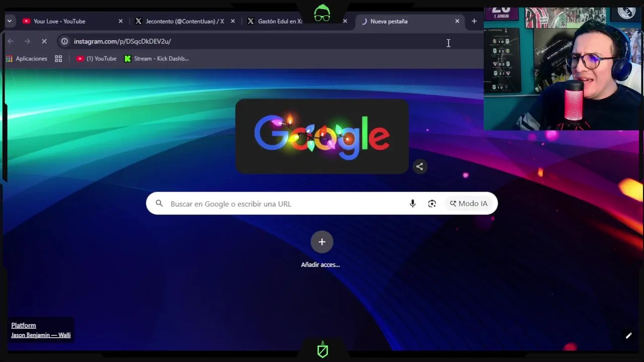Screen dimensions: 644x362
Task: Click the Google holiday lights doodle
Action: click(322, 136)
